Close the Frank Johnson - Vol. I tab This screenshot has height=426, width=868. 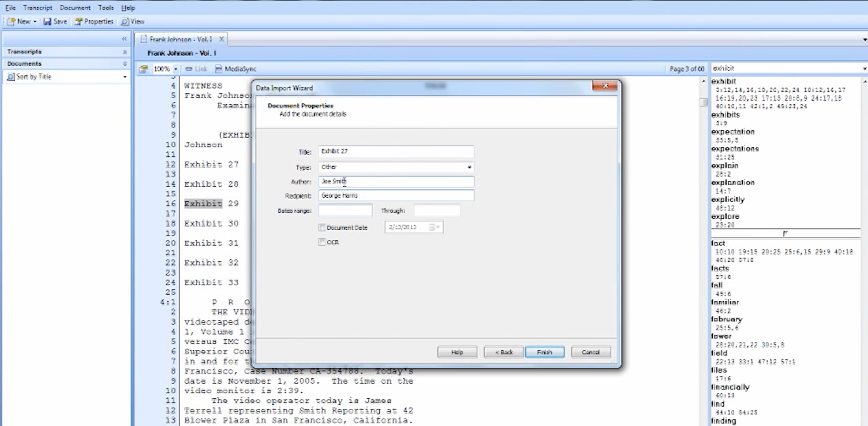(222, 39)
